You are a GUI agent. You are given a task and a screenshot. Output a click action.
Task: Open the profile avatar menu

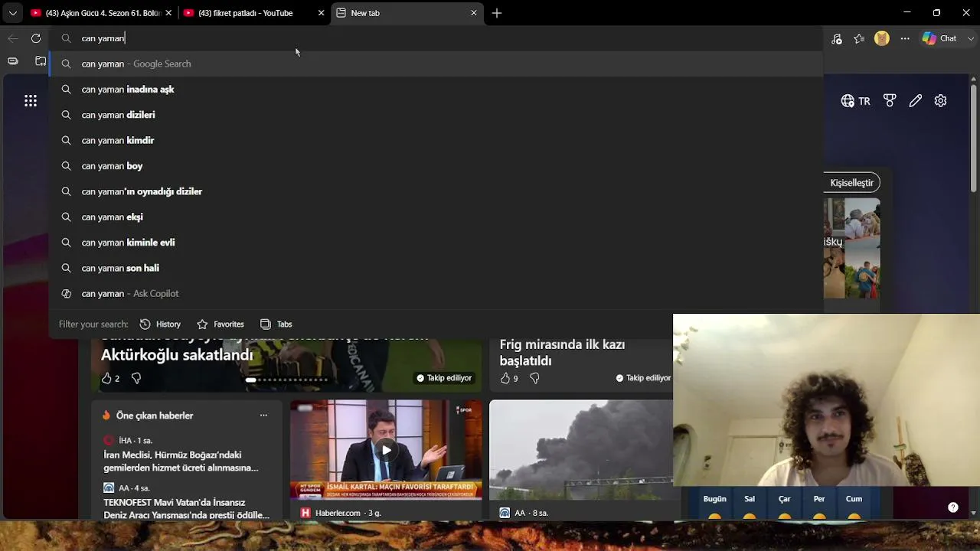[882, 38]
